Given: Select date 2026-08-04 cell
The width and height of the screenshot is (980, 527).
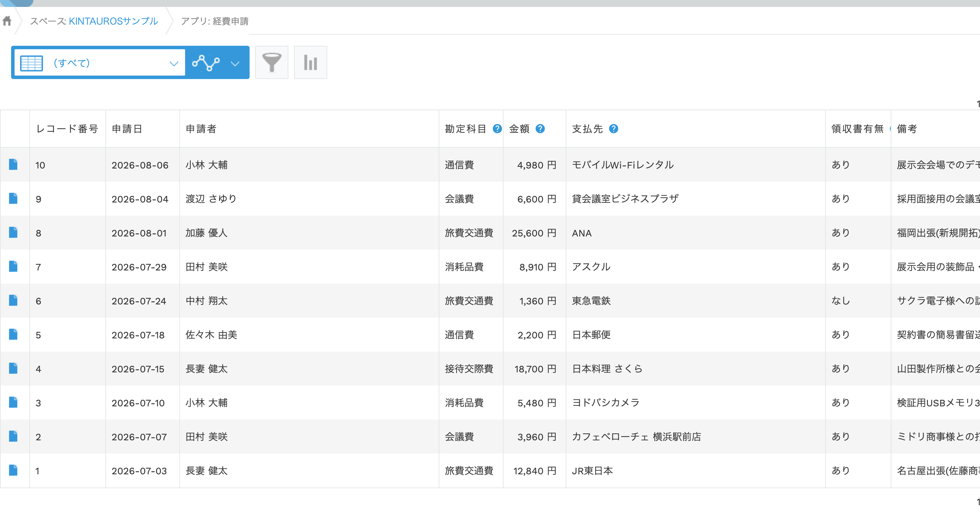Looking at the screenshot, I should tap(140, 199).
